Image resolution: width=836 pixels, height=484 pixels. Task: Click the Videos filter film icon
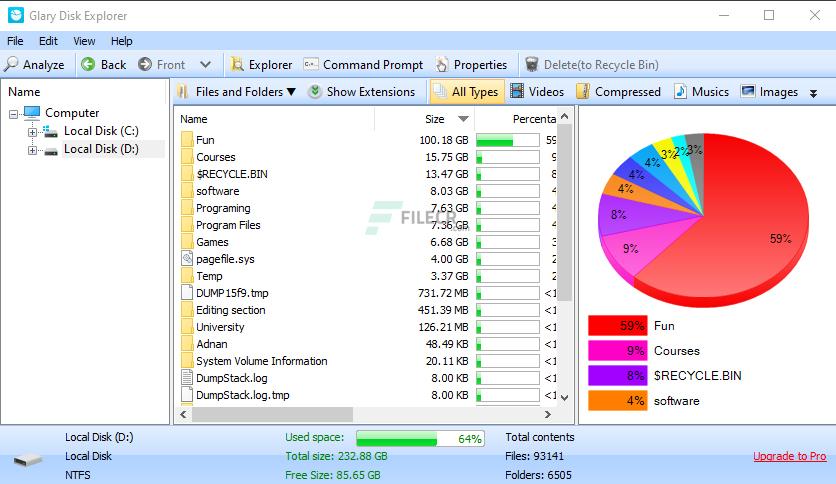tap(517, 91)
